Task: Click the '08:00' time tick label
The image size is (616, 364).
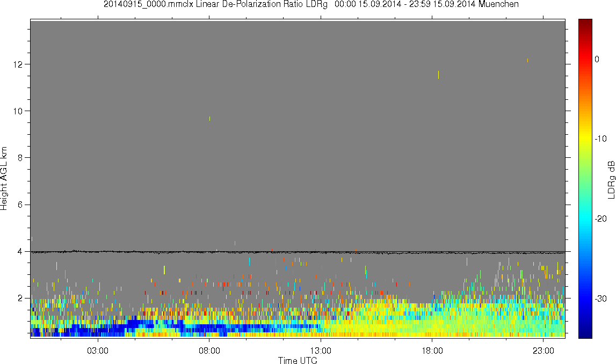Action: point(209,351)
